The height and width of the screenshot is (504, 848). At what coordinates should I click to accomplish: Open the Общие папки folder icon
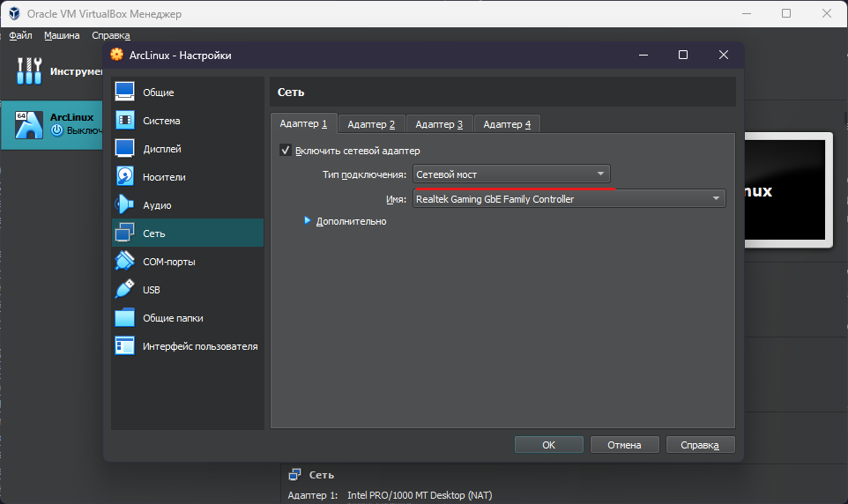click(124, 317)
